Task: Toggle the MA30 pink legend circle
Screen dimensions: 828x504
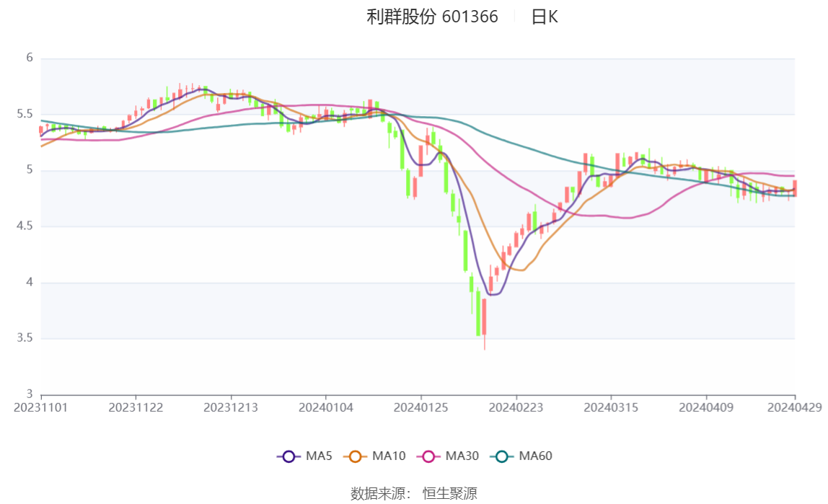Action: (x=428, y=456)
